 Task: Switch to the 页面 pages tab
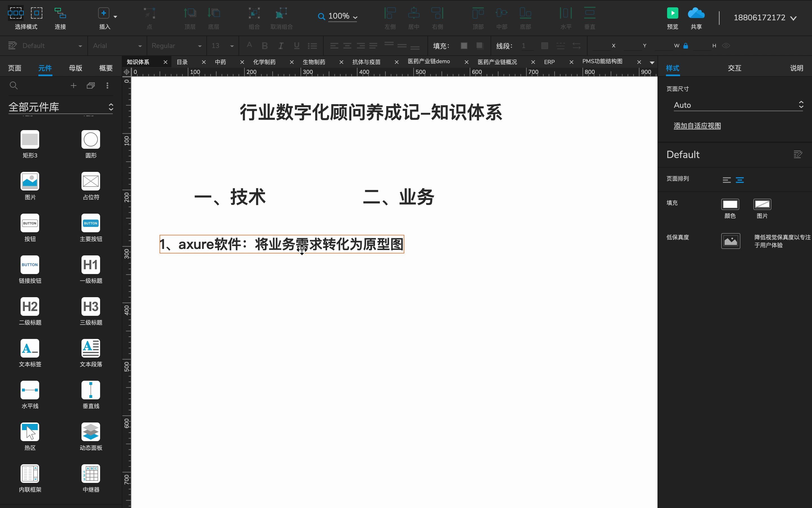click(x=14, y=68)
